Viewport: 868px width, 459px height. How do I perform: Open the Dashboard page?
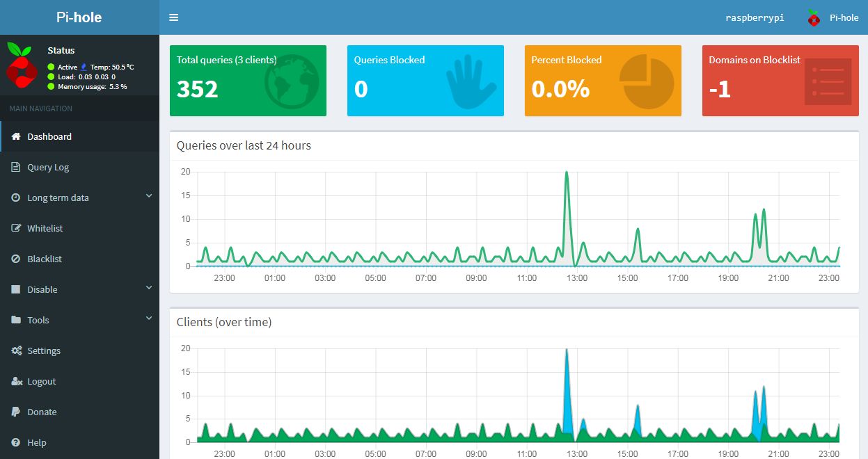click(79, 136)
